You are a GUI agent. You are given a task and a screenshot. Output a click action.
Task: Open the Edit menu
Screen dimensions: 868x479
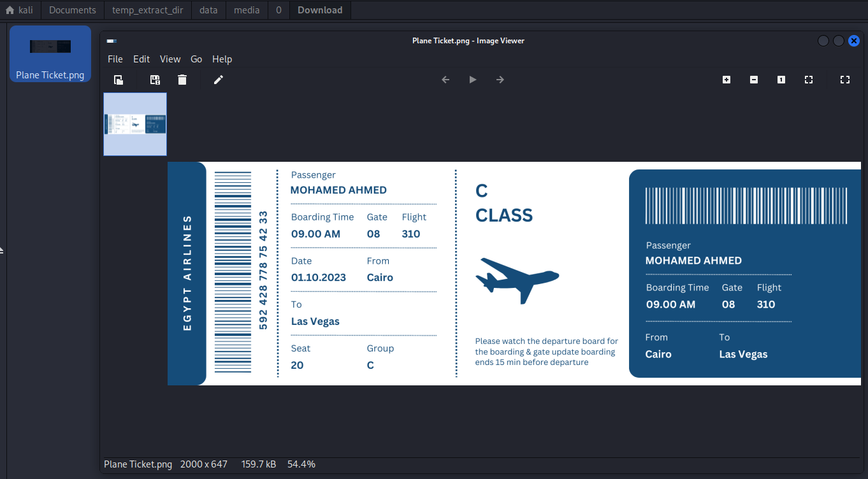point(141,59)
